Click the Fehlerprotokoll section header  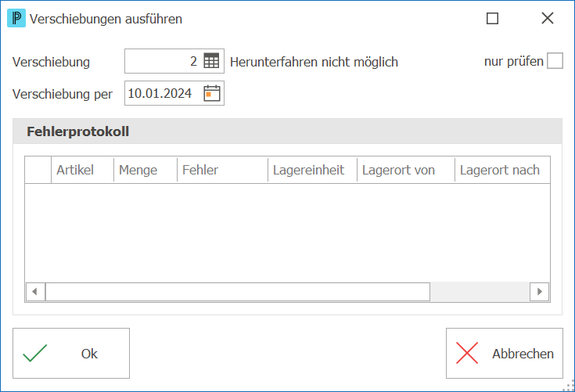coord(288,131)
